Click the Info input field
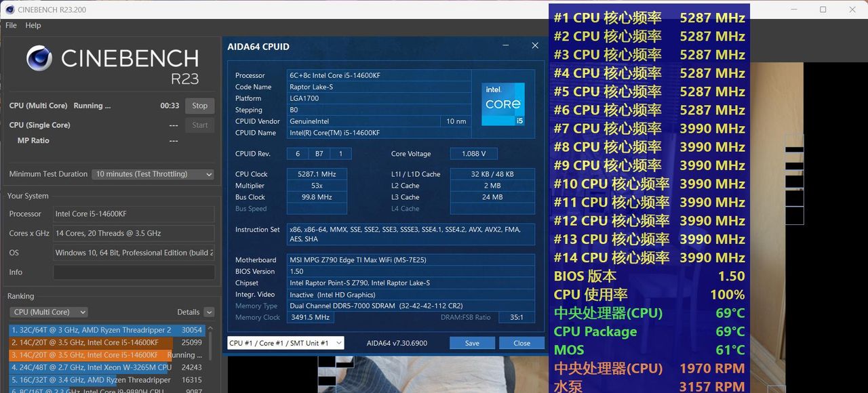 click(134, 272)
